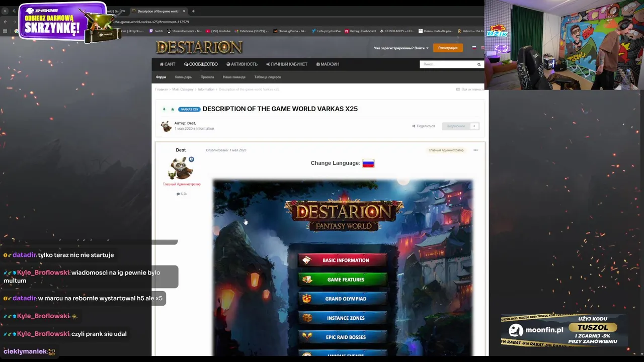Click the Поделиться share link
Viewport: 644px width, 362px height.
pos(424,126)
